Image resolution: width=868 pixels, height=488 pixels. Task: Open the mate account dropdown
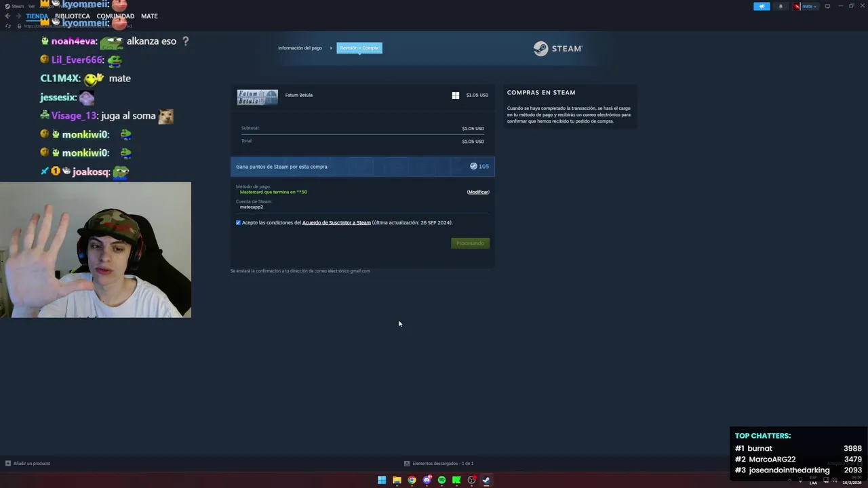pos(806,6)
